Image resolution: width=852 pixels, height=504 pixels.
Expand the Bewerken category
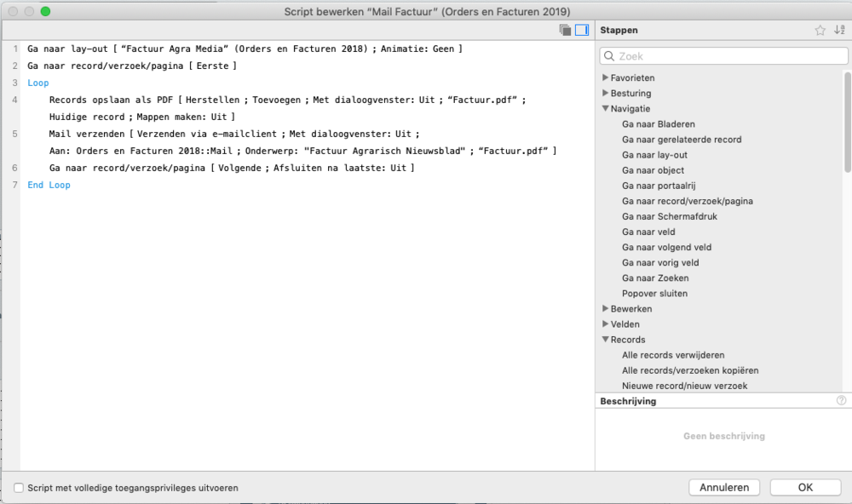(605, 308)
